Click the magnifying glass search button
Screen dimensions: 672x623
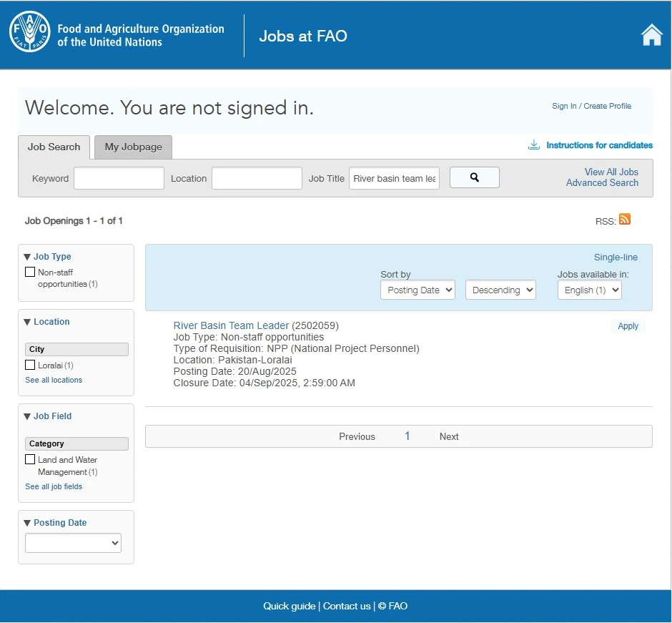pos(475,177)
